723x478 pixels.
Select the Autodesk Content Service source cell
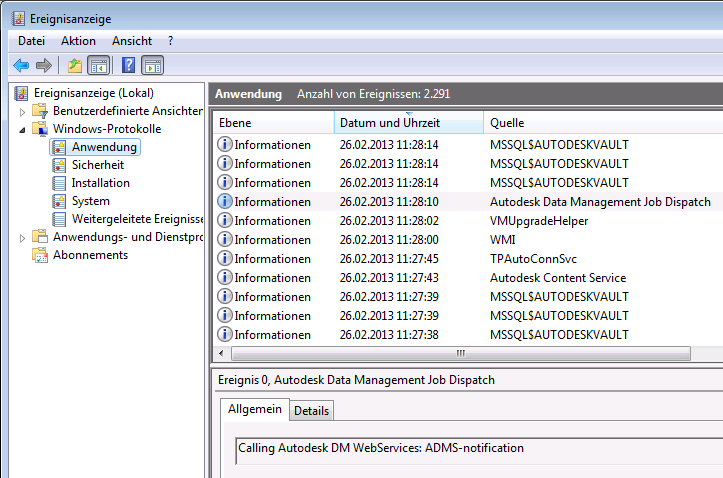tap(558, 278)
